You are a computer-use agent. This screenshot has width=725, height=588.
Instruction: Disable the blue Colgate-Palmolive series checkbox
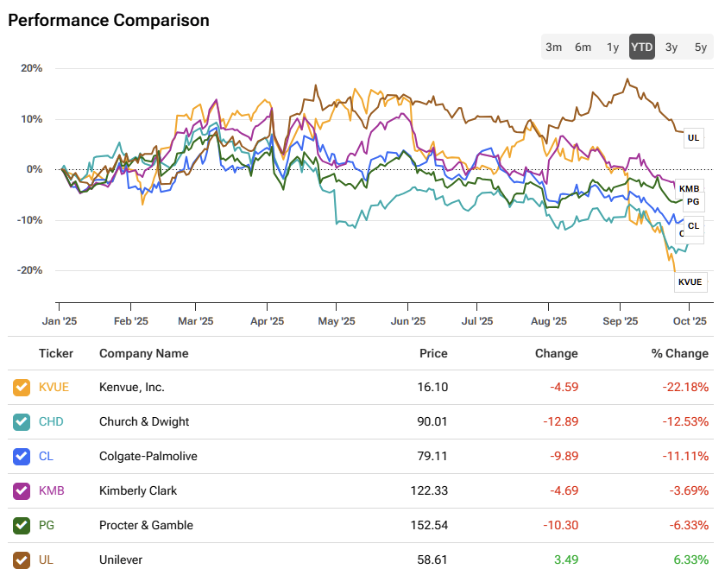(x=22, y=456)
